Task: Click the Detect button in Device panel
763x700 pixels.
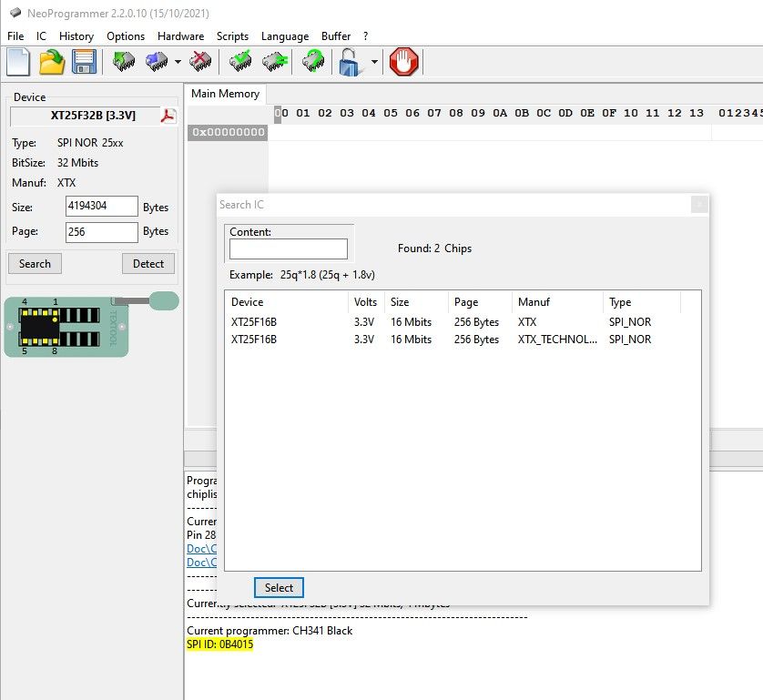Action: pyautogui.click(x=148, y=264)
